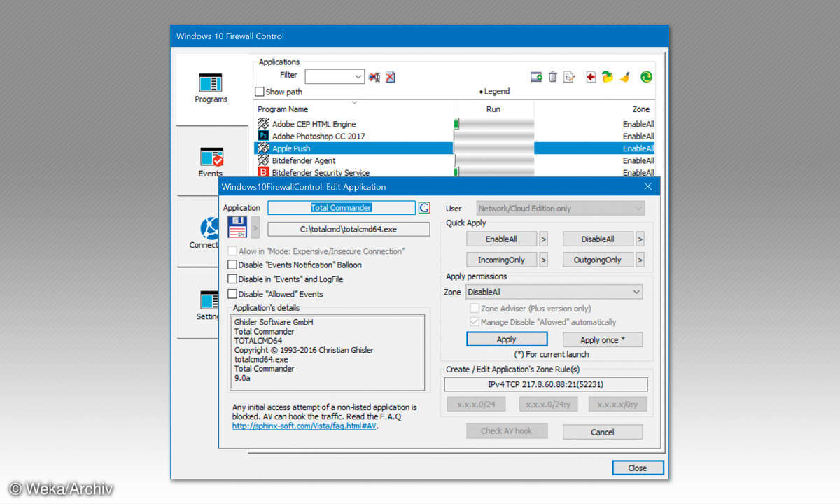Open the User dropdown
Viewport: 840px width, 504px height.
(x=561, y=208)
